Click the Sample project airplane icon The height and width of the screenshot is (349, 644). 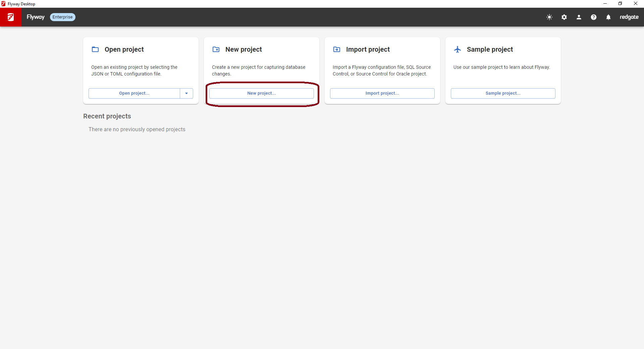458,49
